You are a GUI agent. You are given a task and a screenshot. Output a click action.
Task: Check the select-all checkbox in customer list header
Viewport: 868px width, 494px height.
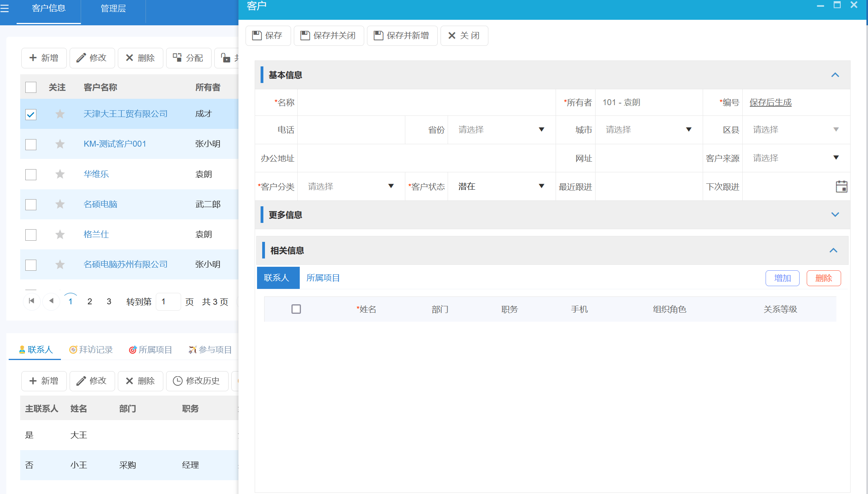point(31,87)
